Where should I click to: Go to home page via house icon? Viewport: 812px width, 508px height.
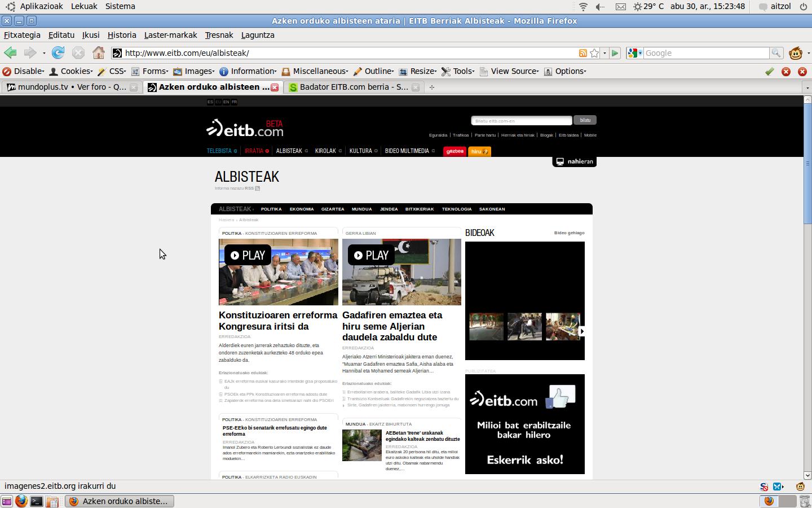click(99, 52)
